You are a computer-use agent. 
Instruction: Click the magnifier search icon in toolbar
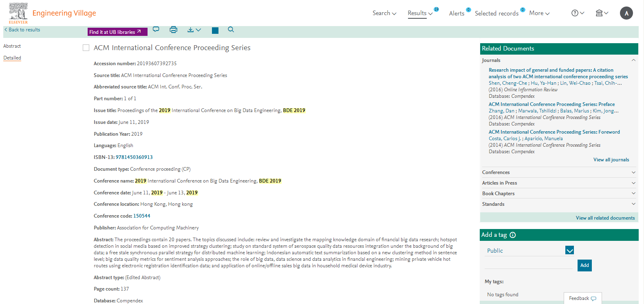(231, 29)
